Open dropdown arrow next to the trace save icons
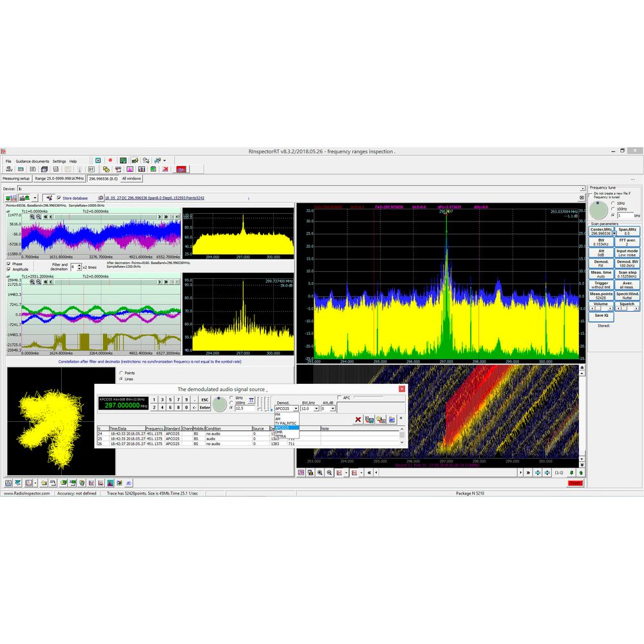This screenshot has height=644, width=644. pos(35,198)
